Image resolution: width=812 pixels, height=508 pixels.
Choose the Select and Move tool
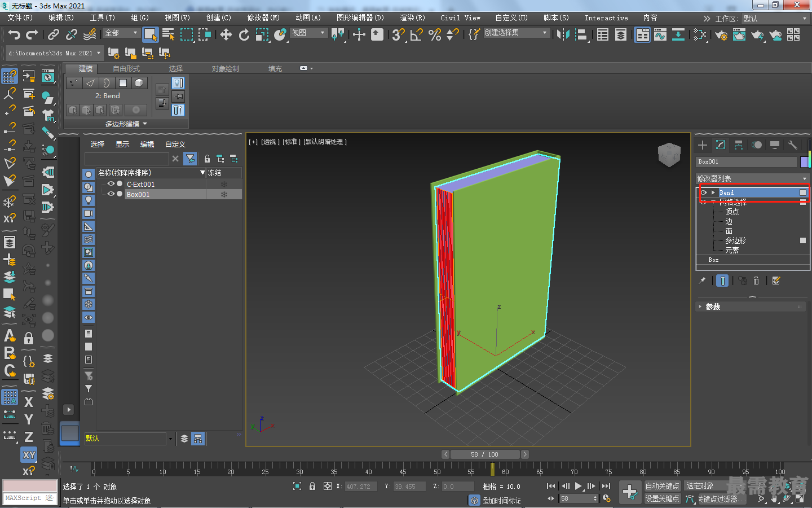(226, 34)
